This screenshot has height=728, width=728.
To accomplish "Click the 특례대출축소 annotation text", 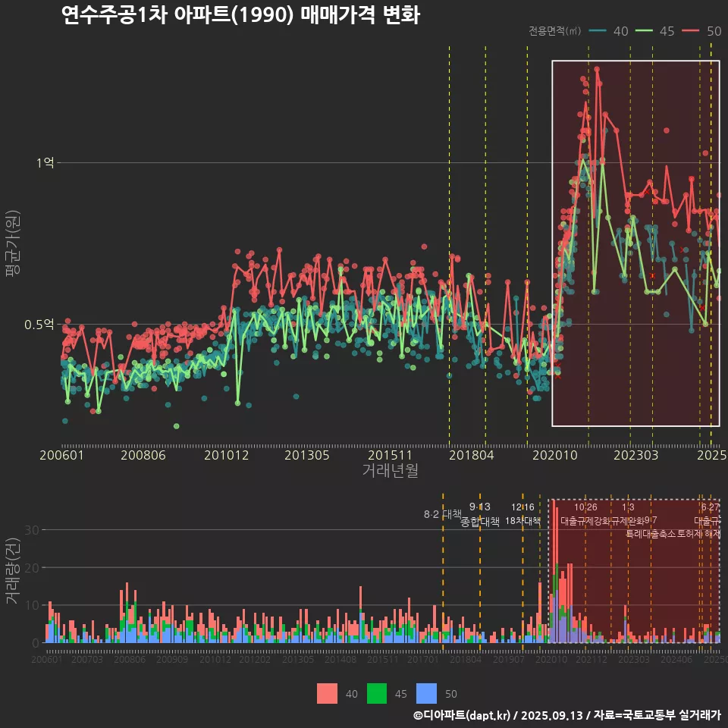I will pyautogui.click(x=651, y=534).
